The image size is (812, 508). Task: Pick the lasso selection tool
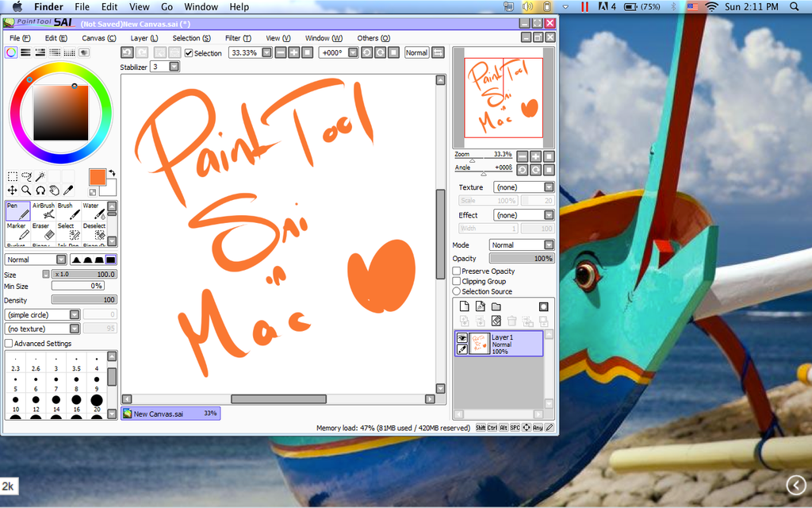click(26, 176)
